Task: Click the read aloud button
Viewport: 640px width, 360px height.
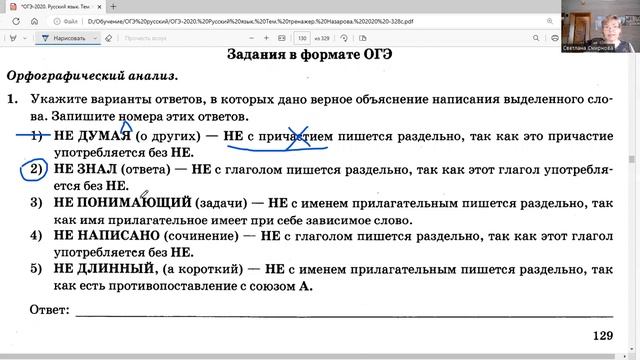Action: [x=145, y=38]
